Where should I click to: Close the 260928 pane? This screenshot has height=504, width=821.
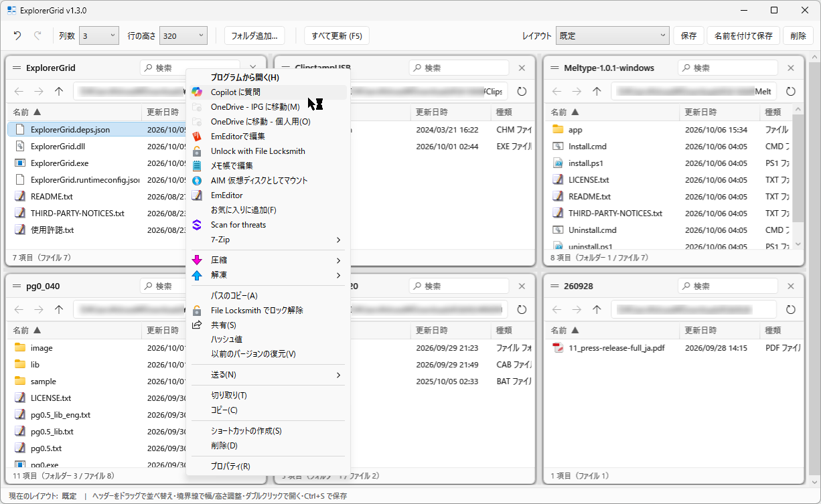pos(792,286)
